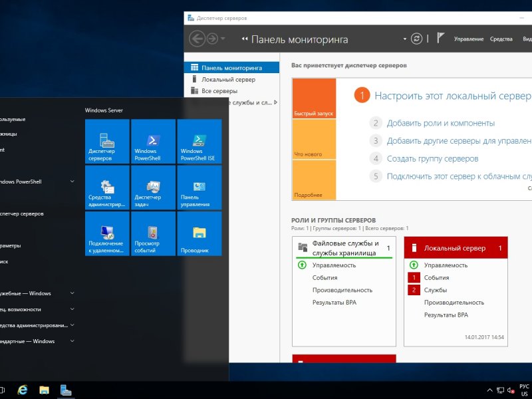
Task: Open the Управление menu
Action: (x=469, y=39)
